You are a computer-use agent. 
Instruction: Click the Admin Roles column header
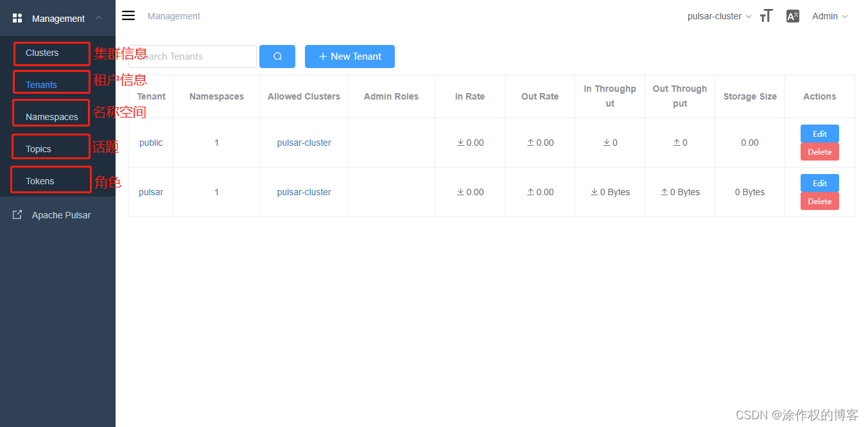(x=391, y=96)
